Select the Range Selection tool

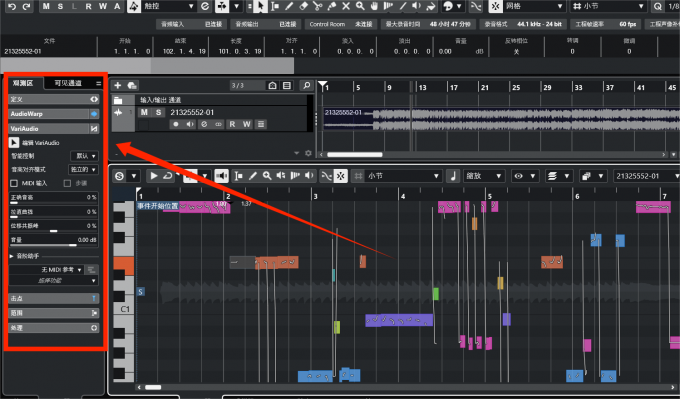pyautogui.click(x=275, y=6)
